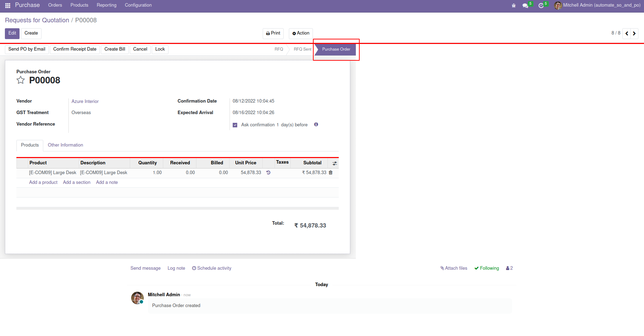Select the RFQ Sent status stage
Viewport: 644px width, 336px height.
302,49
